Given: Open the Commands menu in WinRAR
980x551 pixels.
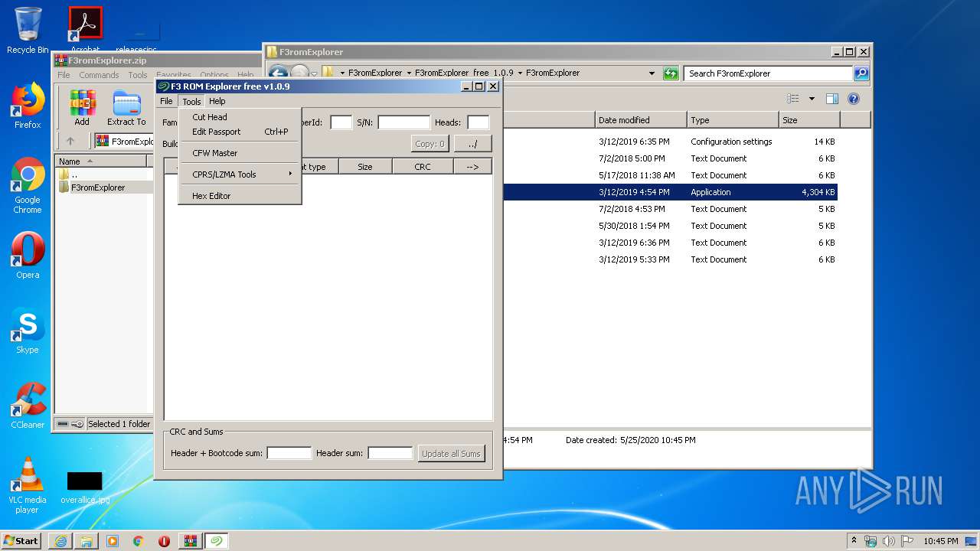Looking at the screenshot, I should point(99,75).
